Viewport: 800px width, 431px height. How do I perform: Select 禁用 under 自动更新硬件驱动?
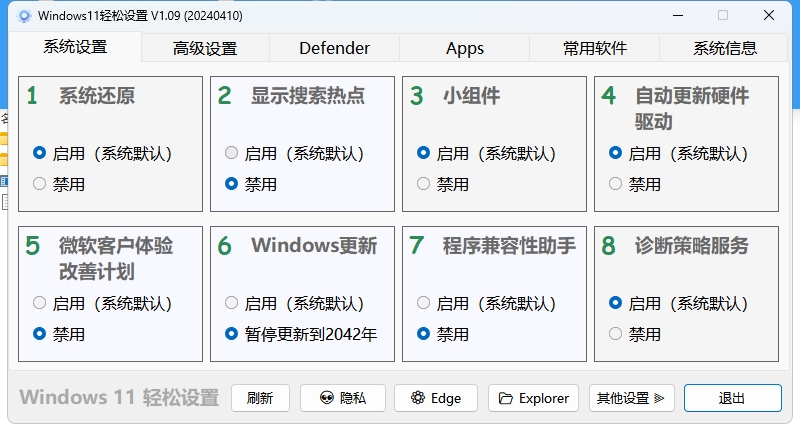(635, 184)
